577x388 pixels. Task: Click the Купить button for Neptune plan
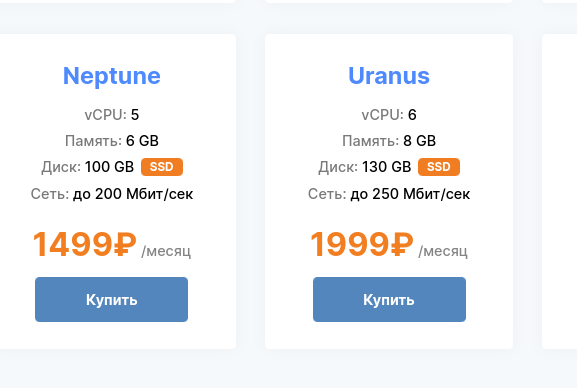coord(111,299)
